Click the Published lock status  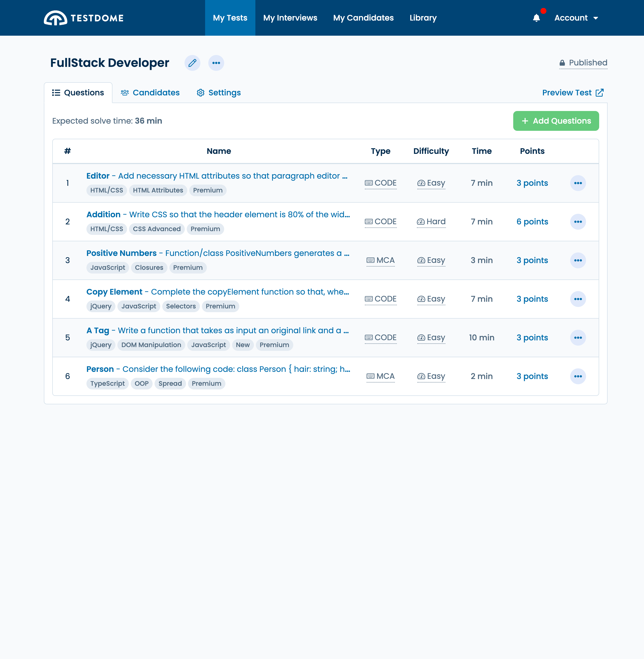583,63
